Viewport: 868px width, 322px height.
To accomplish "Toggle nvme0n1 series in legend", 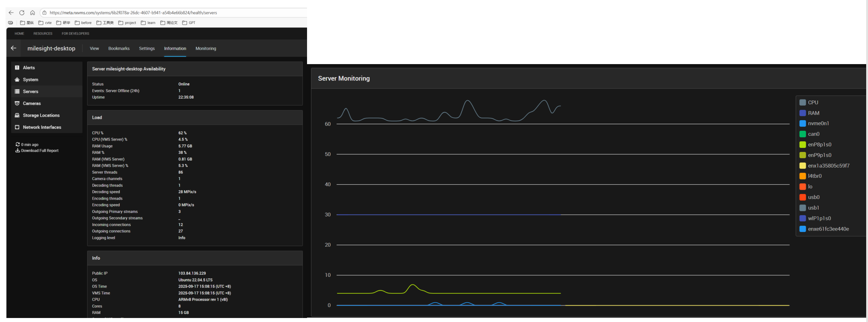I will [x=803, y=123].
